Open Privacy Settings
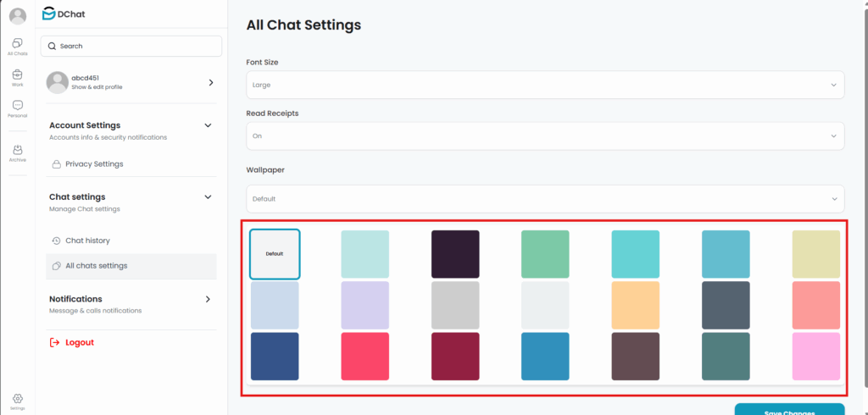The height and width of the screenshot is (415, 868). tap(94, 164)
